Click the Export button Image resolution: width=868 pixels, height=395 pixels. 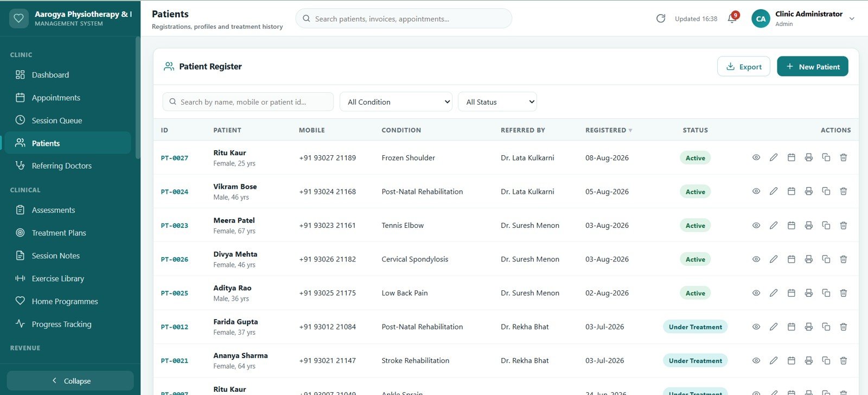(744, 66)
